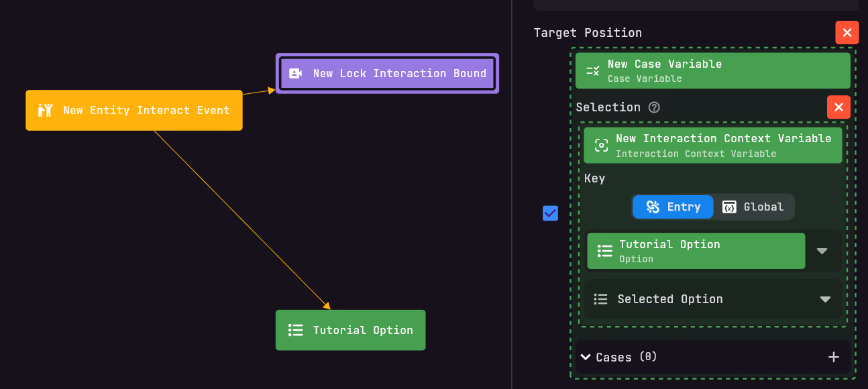Remove Selection with the red X button
Image resolution: width=868 pixels, height=389 pixels.
(838, 107)
